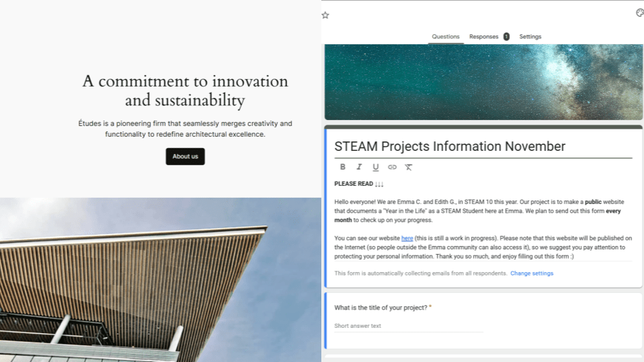Screen dimensions: 644x362
Task: Insert link with the chain icon
Action: (x=392, y=167)
